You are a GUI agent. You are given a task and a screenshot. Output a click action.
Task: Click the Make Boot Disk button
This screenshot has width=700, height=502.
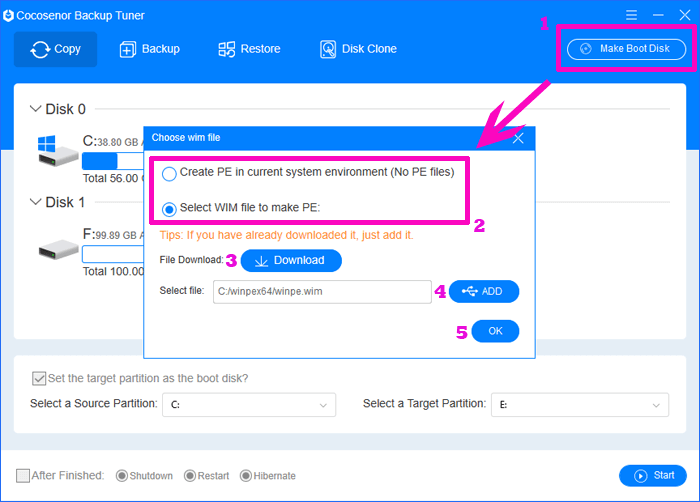tap(626, 49)
